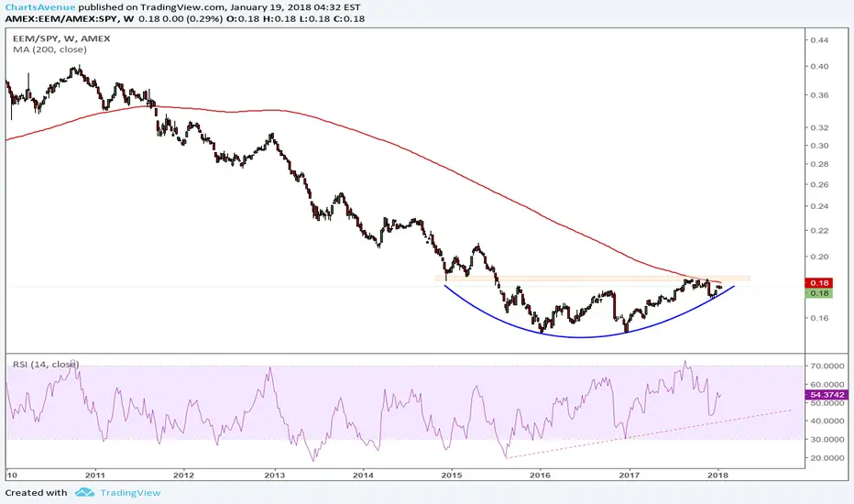Click the 0.30 price axis value
This screenshot has width=854, height=504.
coord(819,146)
